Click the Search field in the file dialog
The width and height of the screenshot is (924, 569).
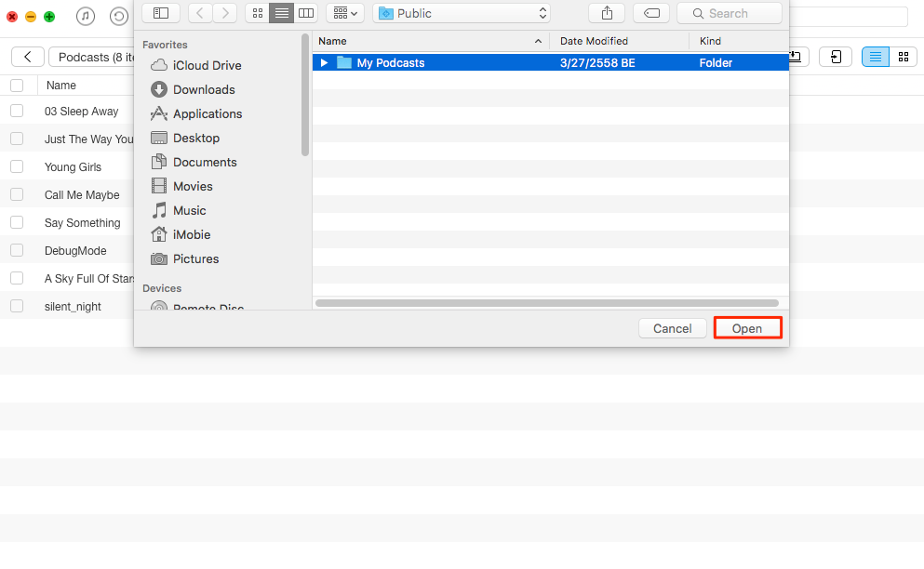coord(730,13)
